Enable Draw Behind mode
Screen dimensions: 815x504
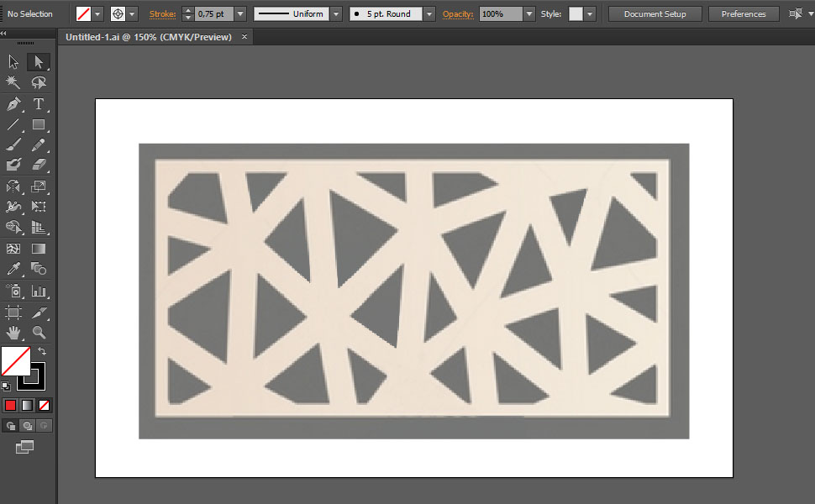pyautogui.click(x=27, y=426)
